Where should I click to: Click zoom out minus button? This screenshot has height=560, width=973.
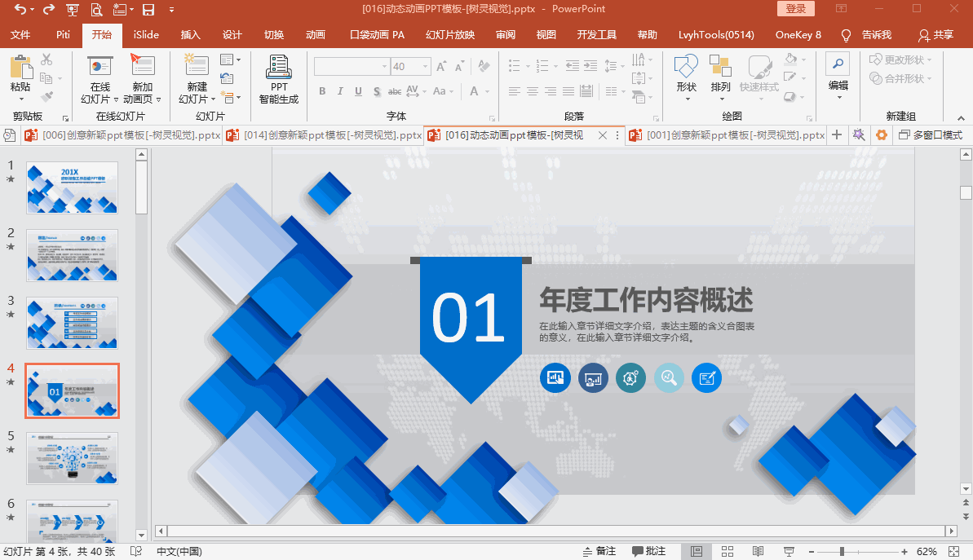click(x=811, y=551)
